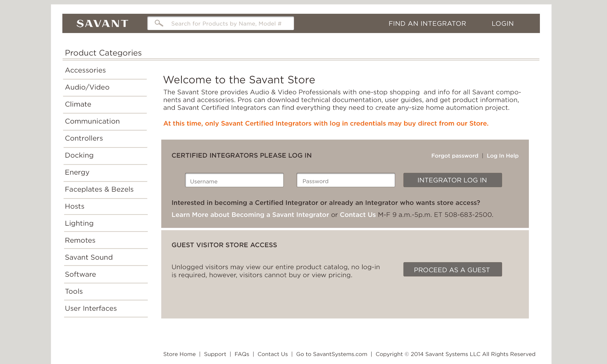View the Remotes category
The width and height of the screenshot is (607, 364).
(80, 240)
